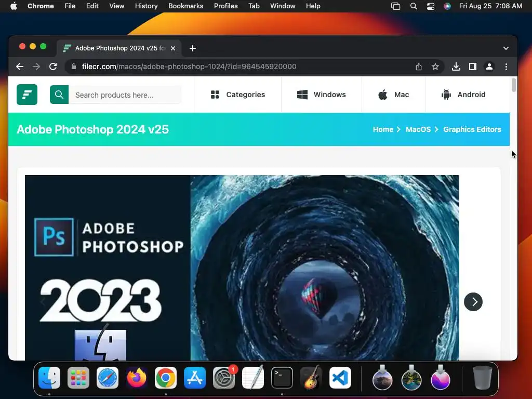Open the Categories menu
This screenshot has width=532, height=399.
[237, 95]
